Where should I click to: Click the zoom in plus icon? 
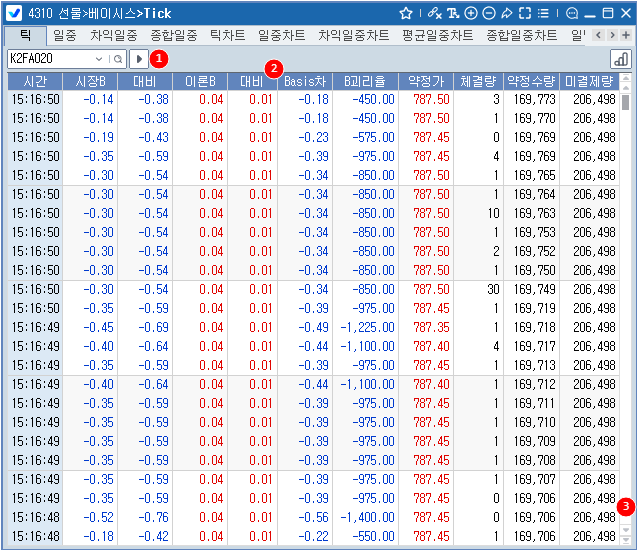click(x=471, y=14)
